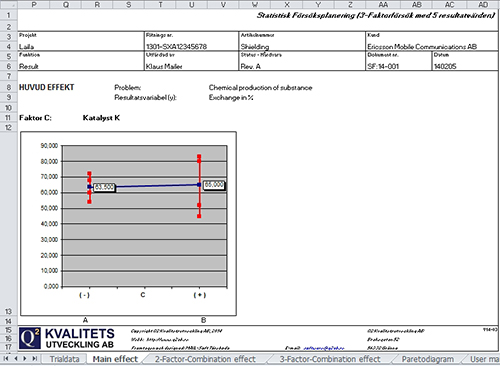Select row header 8
The image size is (500, 366).
(9, 87)
